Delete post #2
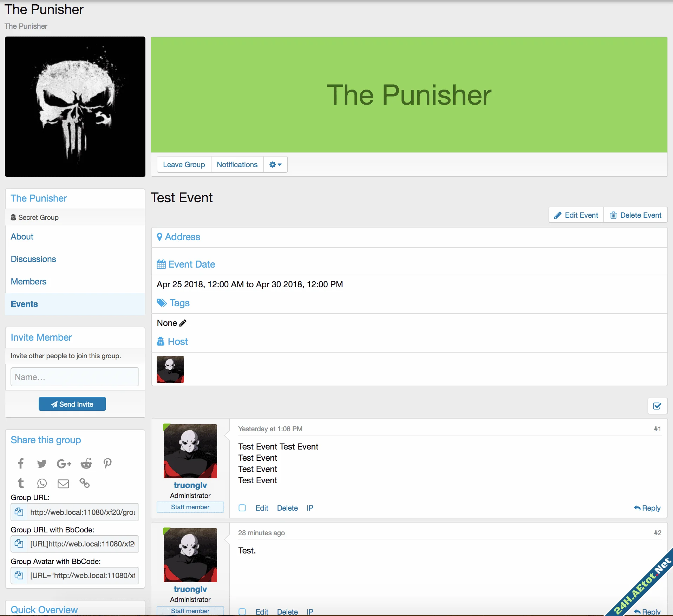Viewport: 673px width, 616px height. (287, 612)
